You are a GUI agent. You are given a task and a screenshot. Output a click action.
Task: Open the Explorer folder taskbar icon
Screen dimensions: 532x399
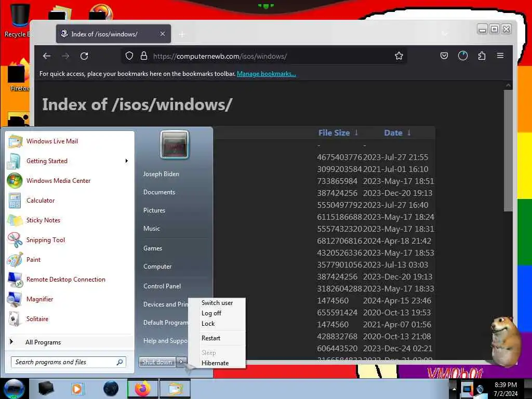(x=175, y=389)
